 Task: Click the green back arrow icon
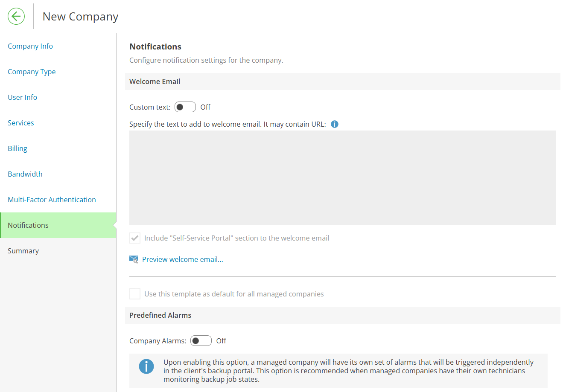click(x=16, y=17)
